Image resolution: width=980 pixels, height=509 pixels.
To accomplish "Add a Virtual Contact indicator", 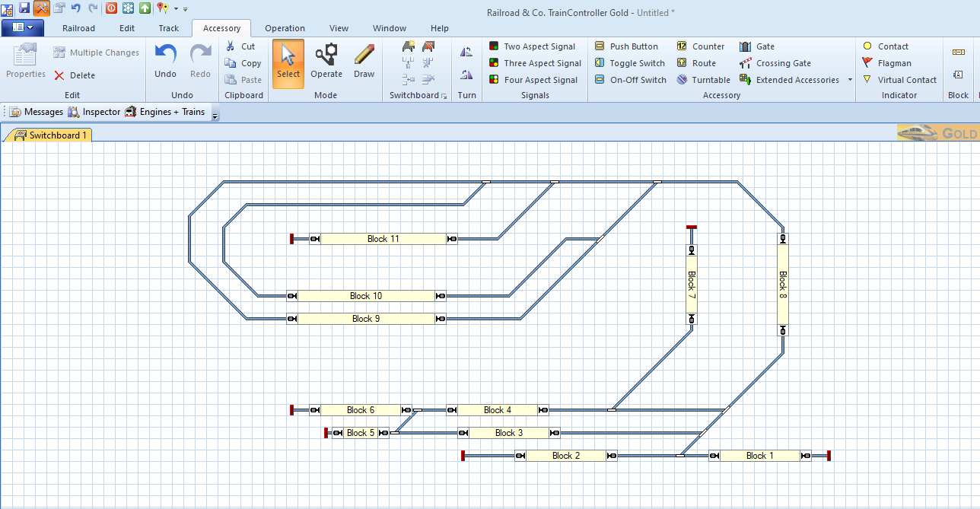I will coord(899,80).
